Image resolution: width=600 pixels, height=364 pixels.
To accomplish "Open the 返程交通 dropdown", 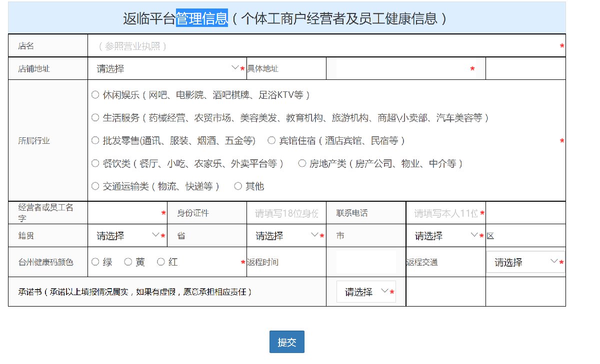I will [x=525, y=262].
